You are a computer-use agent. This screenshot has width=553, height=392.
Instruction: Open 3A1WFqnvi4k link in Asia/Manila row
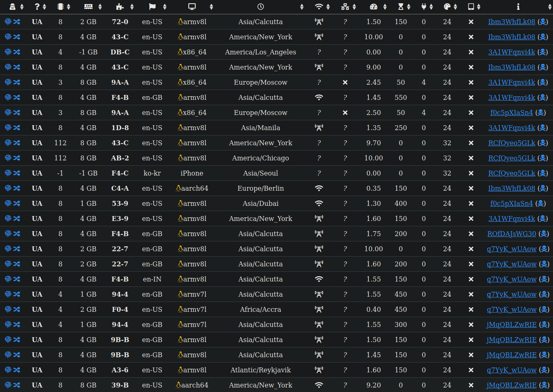[512, 128]
